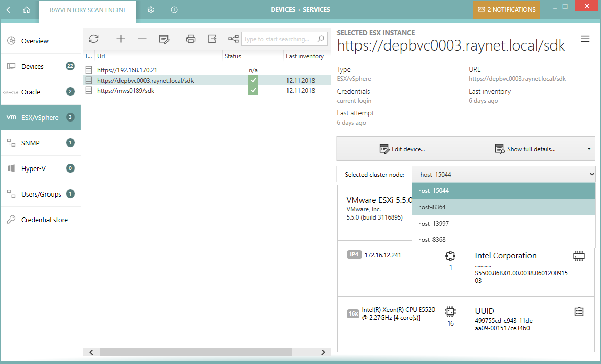This screenshot has height=364, width=601.
Task: Open hamburger menu for selected ESX instance
Action: [585, 39]
